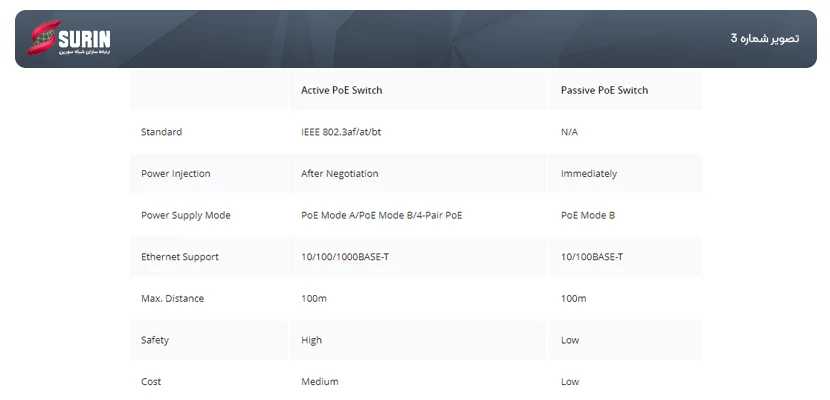This screenshot has height=400, width=830.
Task: Click the 'Max. Distance' row label
Action: [x=173, y=298]
